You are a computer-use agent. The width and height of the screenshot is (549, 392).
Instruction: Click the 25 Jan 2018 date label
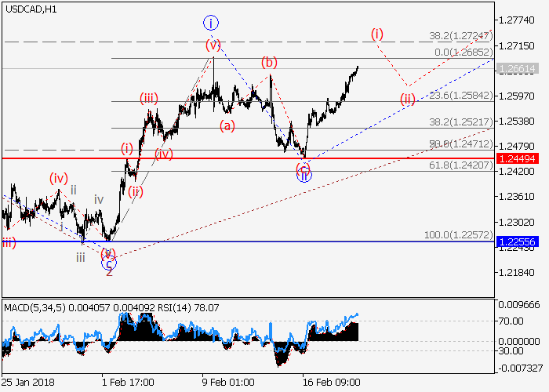point(28,383)
